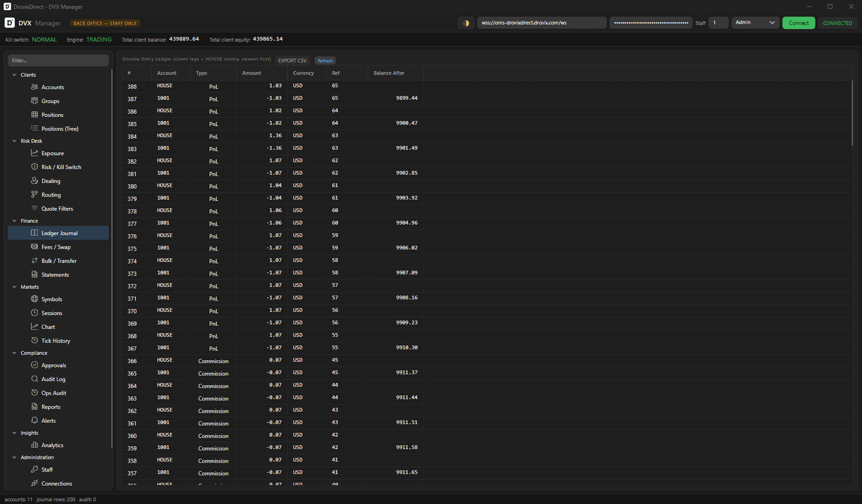Collapse the Markets tree section
This screenshot has width=862, height=504.
coord(15,287)
